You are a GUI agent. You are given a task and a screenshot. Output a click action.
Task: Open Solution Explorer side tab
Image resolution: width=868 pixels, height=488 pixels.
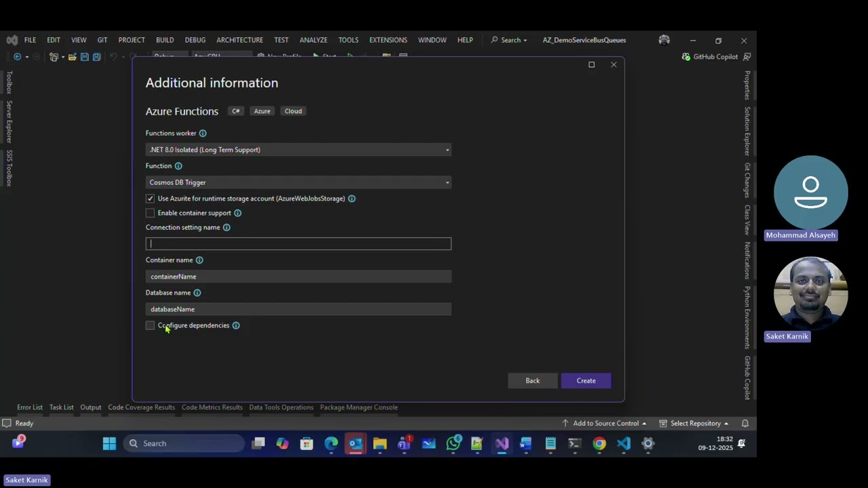coord(747,131)
